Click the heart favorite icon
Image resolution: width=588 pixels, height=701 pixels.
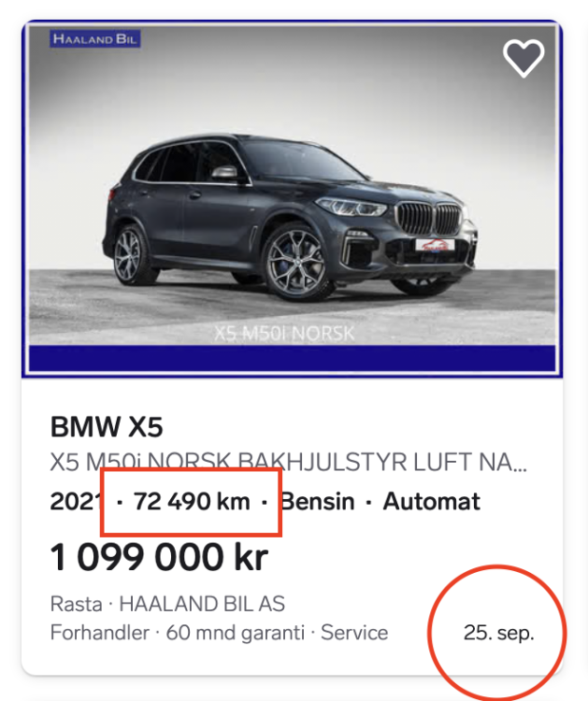(523, 58)
